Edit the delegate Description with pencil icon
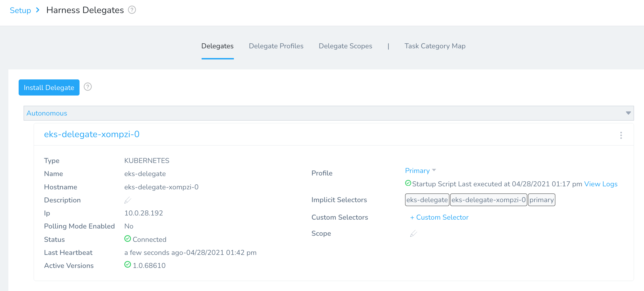Viewport: 644px width, 291px height. (128, 200)
